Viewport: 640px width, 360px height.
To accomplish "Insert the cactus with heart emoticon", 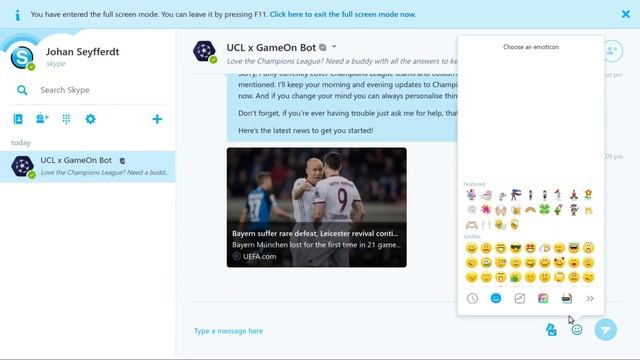I will 559,210.
